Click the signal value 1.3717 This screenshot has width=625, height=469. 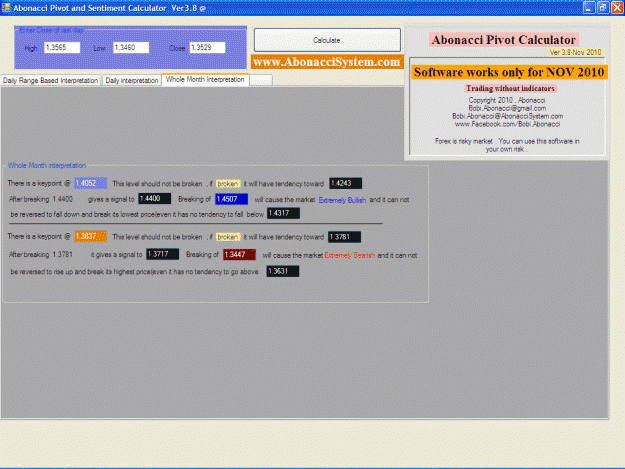[162, 254]
